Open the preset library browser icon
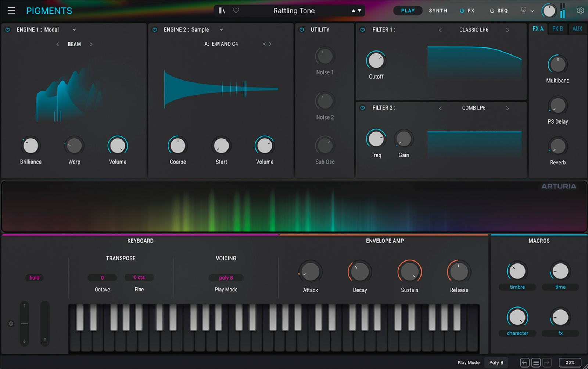Image resolution: width=588 pixels, height=369 pixels. click(x=222, y=11)
